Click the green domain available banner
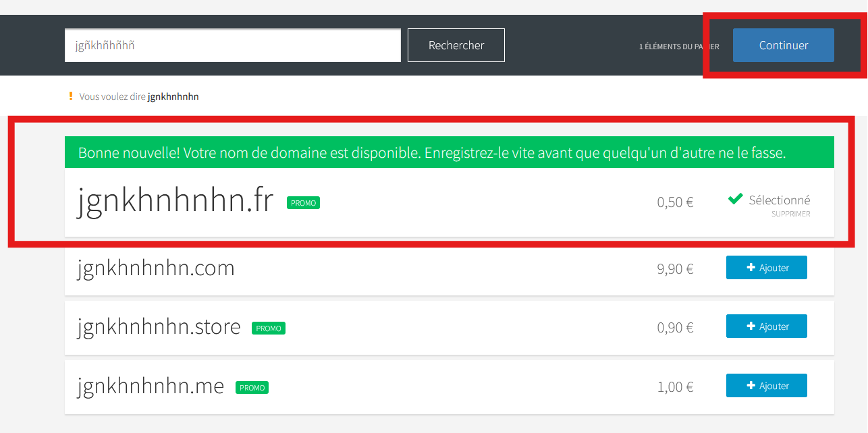The height and width of the screenshot is (433, 868). coord(449,152)
